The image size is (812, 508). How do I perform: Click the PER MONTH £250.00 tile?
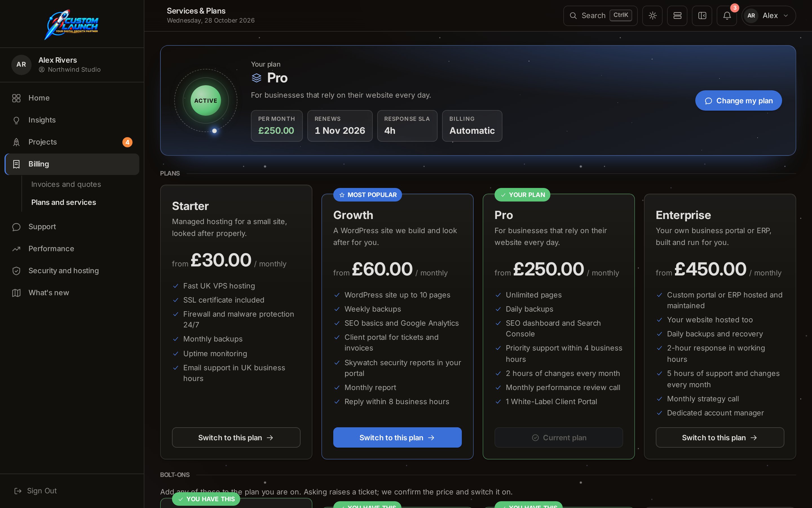pos(277,126)
